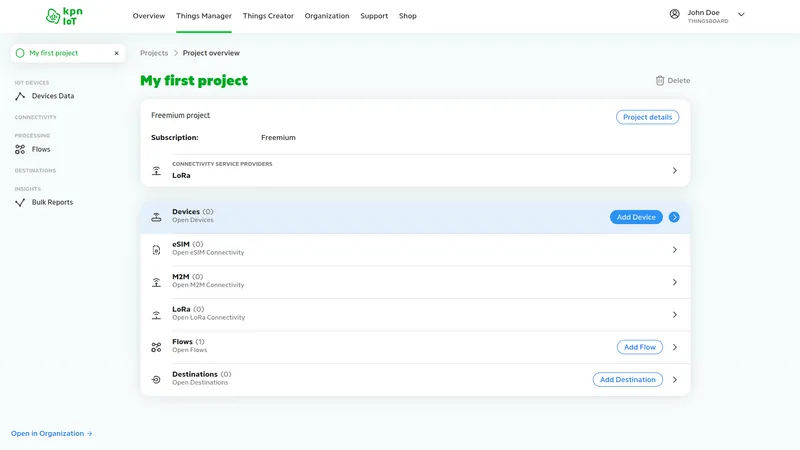Open Bulk Reports in sidebar
This screenshot has width=800, height=450.
pyautogui.click(x=52, y=202)
